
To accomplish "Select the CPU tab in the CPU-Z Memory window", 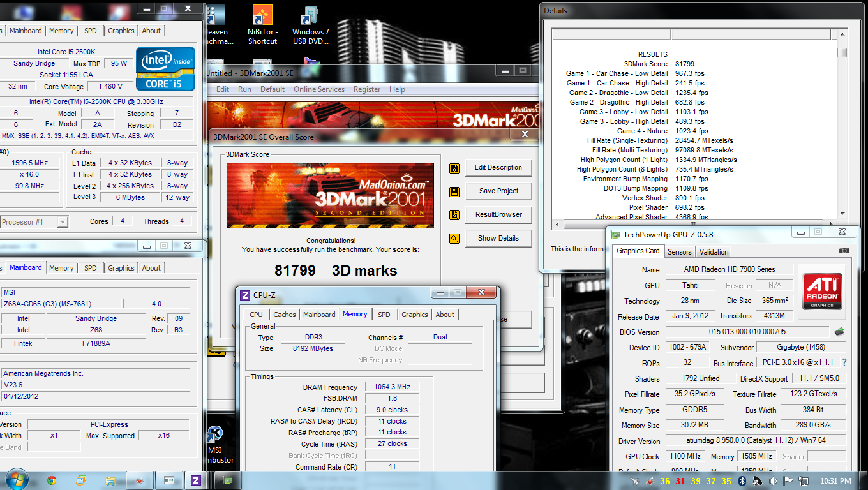I will click(256, 315).
